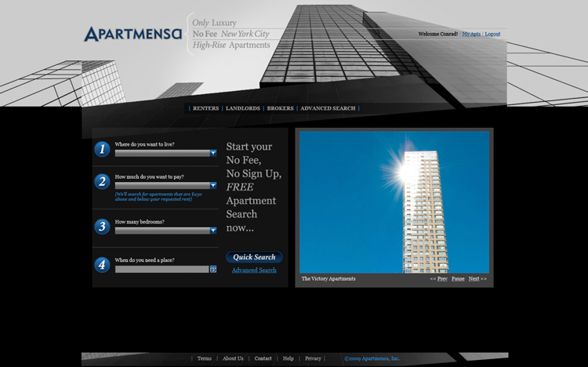
Task: Open the Privacy footer link
Action: tap(313, 358)
